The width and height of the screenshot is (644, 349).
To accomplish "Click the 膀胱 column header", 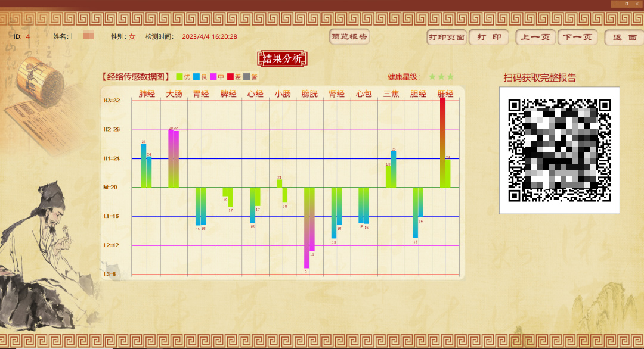I will [x=309, y=94].
